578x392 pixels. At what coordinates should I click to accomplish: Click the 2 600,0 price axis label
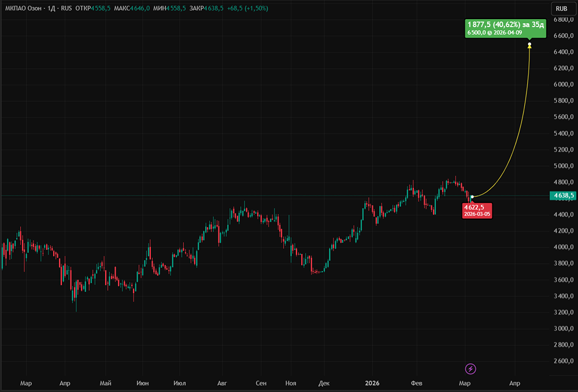click(564, 361)
